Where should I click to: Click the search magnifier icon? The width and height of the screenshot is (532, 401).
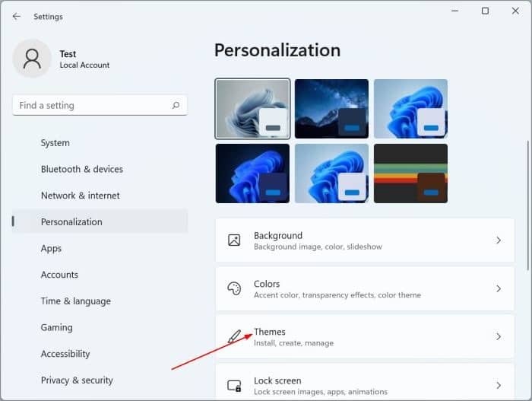[176, 105]
